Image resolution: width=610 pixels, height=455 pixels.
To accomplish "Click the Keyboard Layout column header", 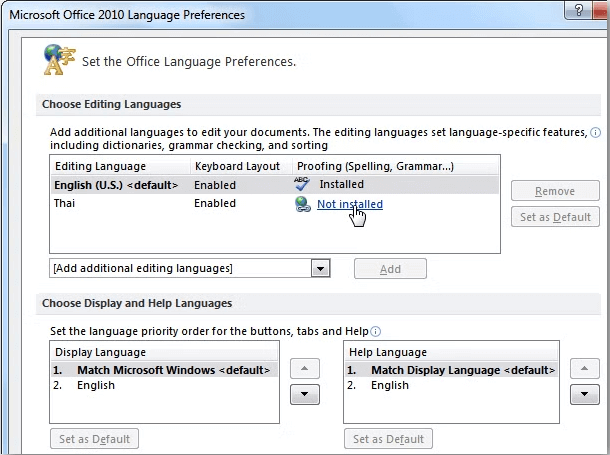I will pyautogui.click(x=241, y=166).
